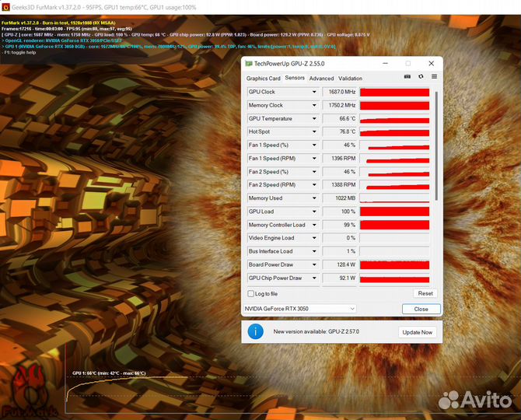The width and height of the screenshot is (521, 420).
Task: Click the GPU Temperature history graph
Action: 394,119
